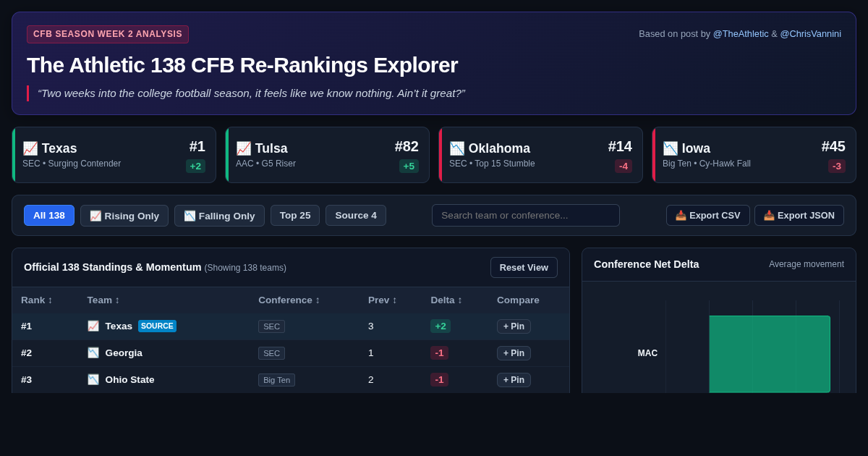This screenshot has height=456, width=868.
Task: Click the trend icon in Texas table row
Action: coord(93,326)
